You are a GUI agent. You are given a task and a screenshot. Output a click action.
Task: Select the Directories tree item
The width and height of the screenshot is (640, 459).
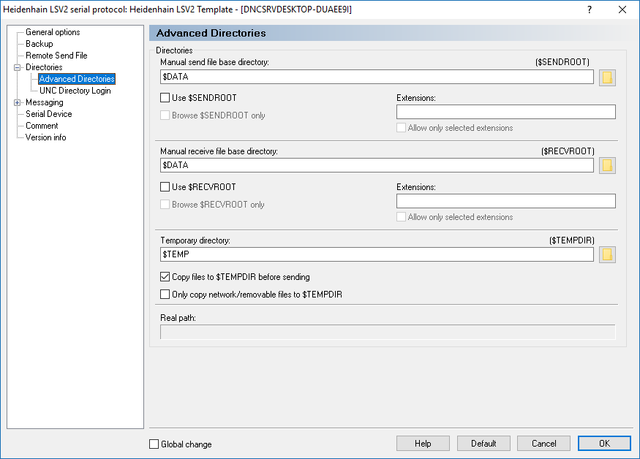[x=44, y=67]
